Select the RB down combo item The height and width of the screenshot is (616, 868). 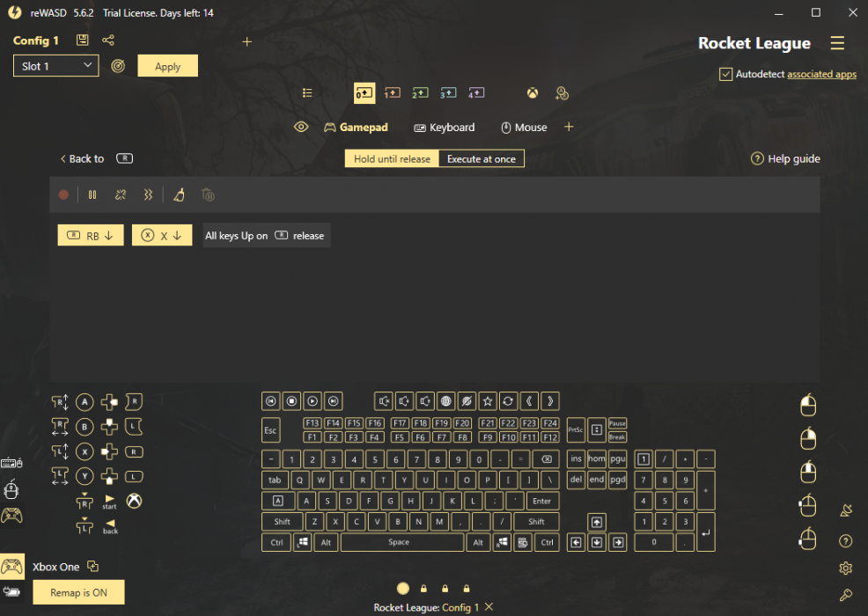point(91,235)
